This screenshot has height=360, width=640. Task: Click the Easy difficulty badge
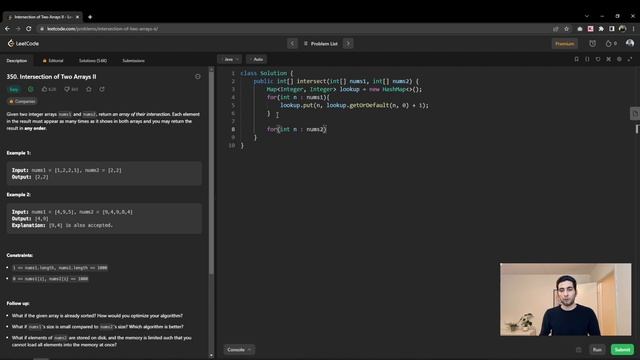(x=14, y=89)
